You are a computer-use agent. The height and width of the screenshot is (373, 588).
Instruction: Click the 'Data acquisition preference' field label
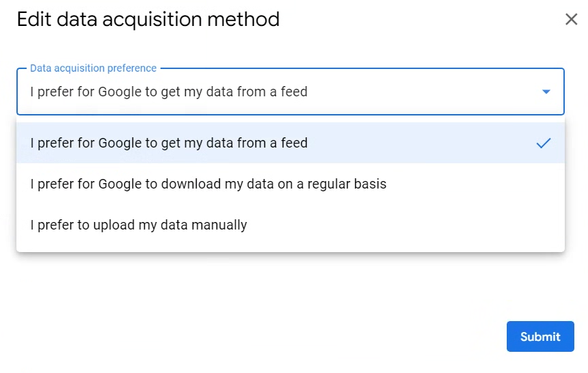(x=94, y=68)
